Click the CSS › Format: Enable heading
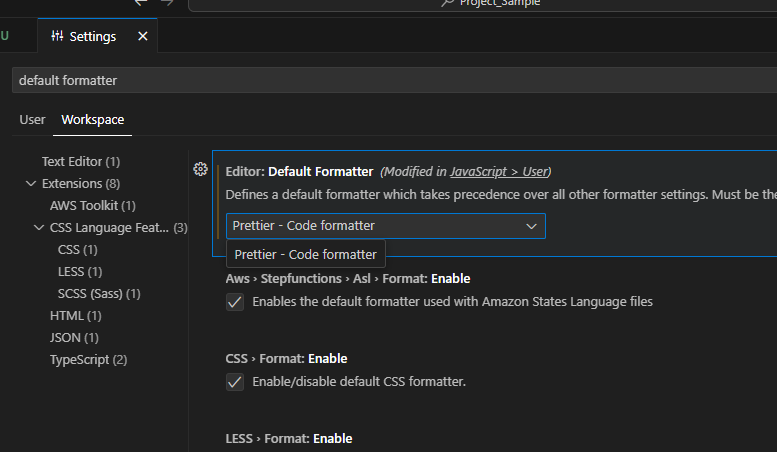Viewport: 777px width, 452px height. coord(286,358)
